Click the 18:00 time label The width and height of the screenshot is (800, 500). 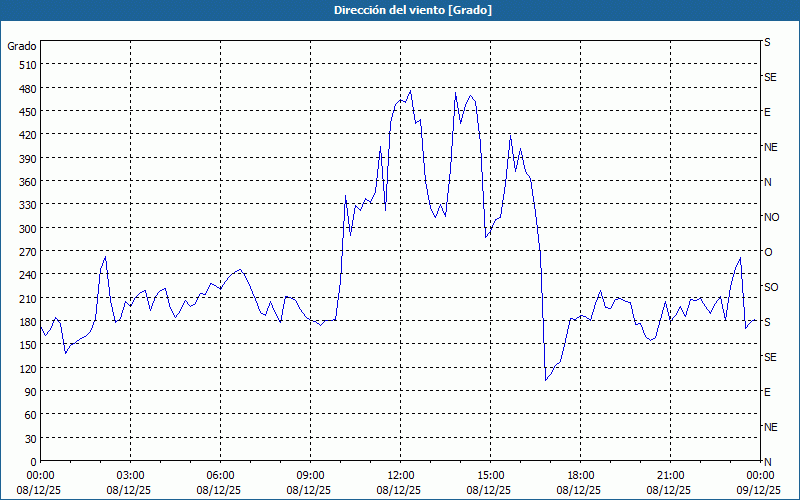point(581,475)
